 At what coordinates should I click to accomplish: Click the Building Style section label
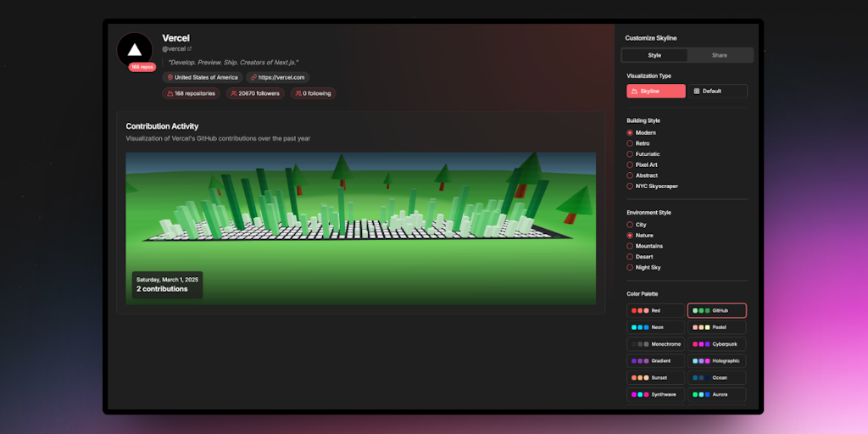tap(643, 120)
